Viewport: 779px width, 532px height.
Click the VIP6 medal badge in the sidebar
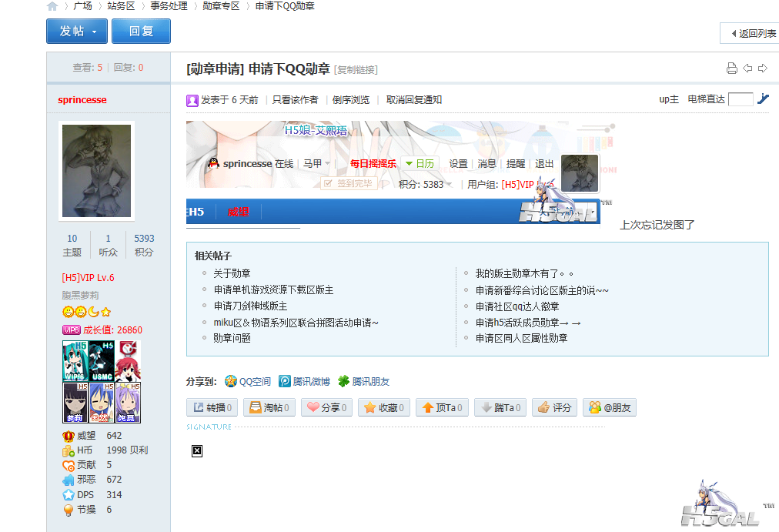[75, 360]
